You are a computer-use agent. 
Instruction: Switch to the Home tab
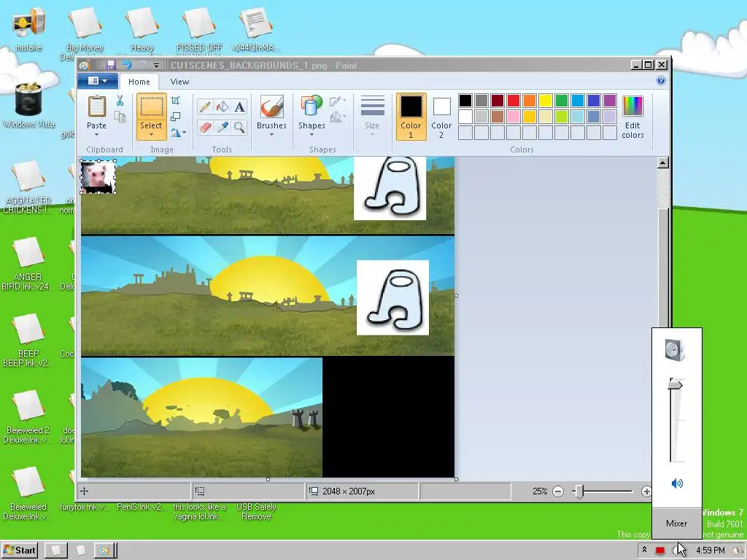click(x=139, y=82)
